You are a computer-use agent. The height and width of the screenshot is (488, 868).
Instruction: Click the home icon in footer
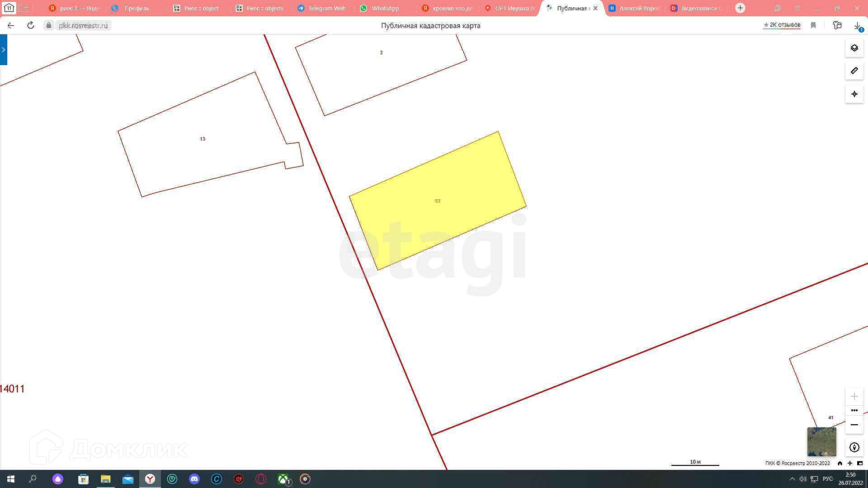[x=840, y=463]
